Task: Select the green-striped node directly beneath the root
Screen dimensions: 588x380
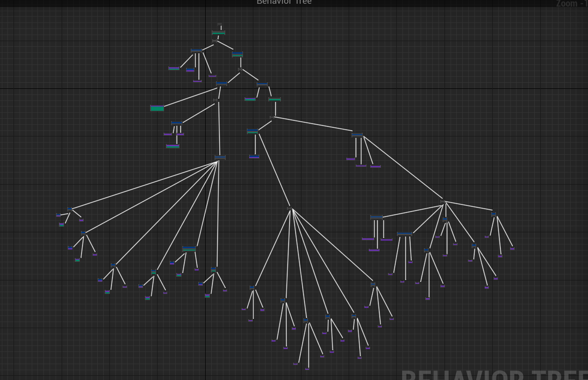Action: (218, 33)
